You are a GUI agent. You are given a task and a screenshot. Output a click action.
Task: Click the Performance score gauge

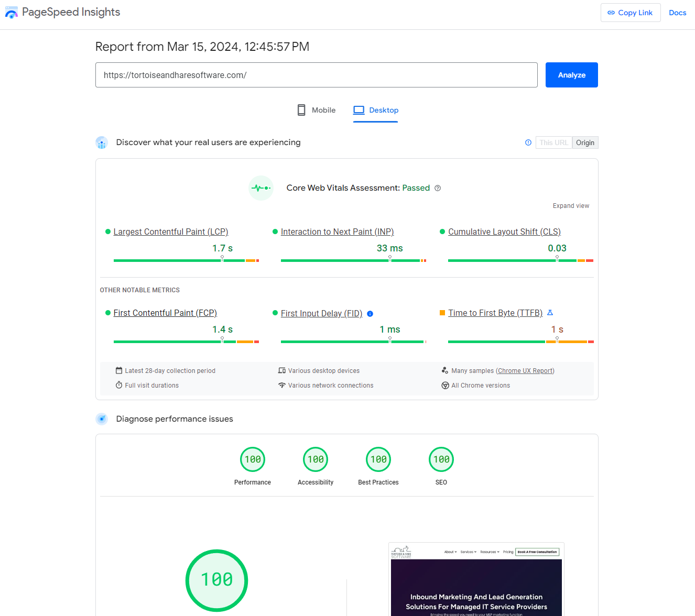coord(253,460)
